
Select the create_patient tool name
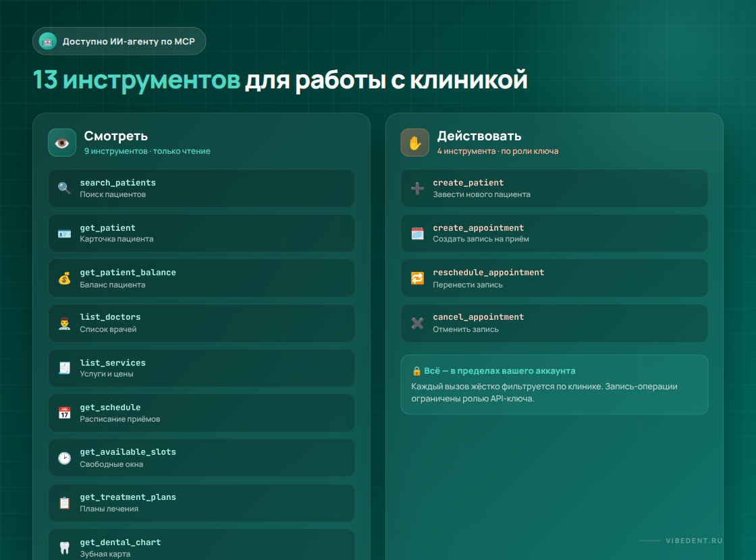[x=468, y=183]
